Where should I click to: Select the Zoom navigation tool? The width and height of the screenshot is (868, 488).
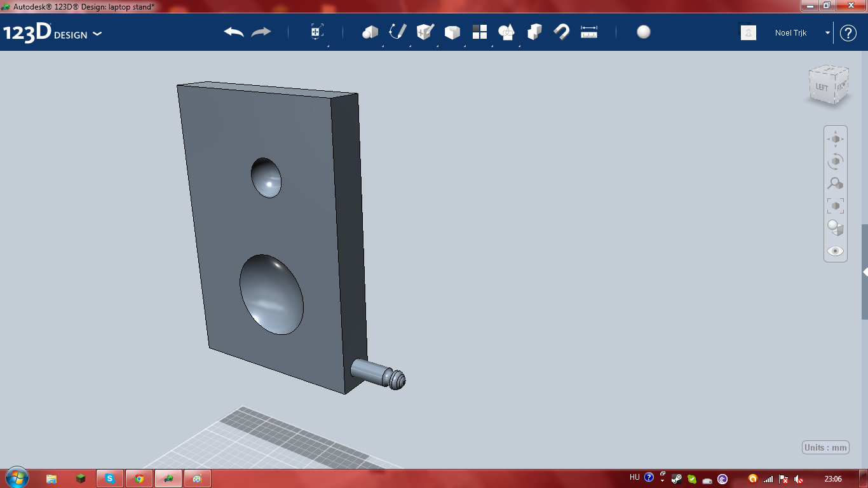click(836, 184)
